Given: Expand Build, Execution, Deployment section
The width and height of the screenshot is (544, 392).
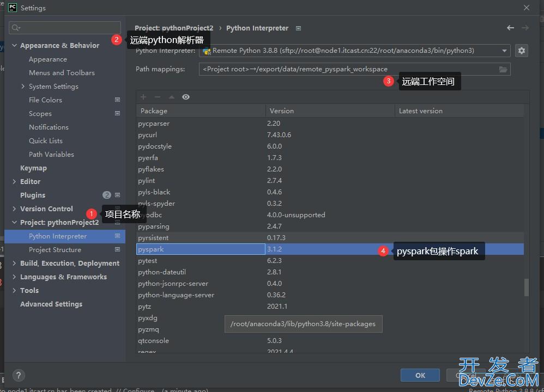Looking at the screenshot, I should (x=14, y=263).
